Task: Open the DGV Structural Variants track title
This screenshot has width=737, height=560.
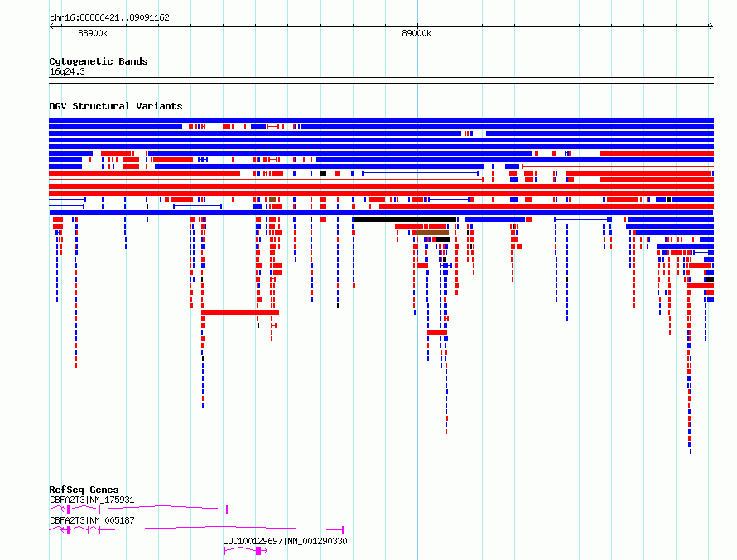Action: (x=116, y=106)
